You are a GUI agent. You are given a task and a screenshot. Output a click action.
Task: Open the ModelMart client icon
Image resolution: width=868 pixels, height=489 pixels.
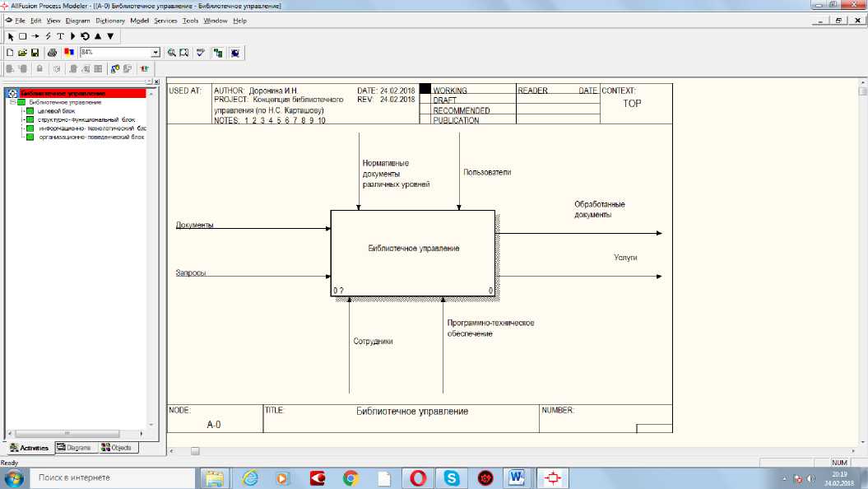point(235,53)
